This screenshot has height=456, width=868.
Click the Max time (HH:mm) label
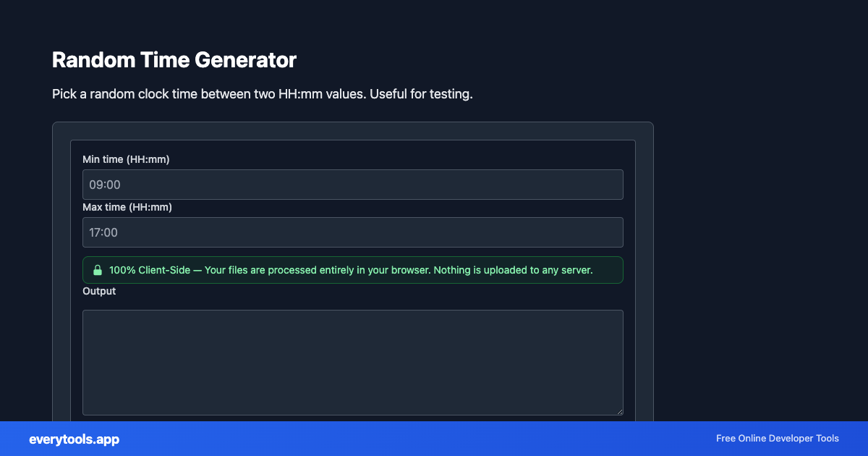pyautogui.click(x=127, y=207)
